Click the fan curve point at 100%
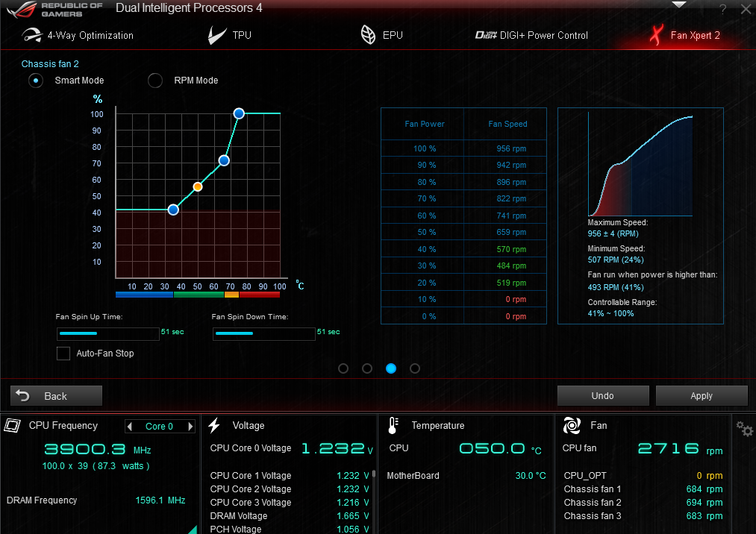The height and width of the screenshot is (534, 756). (239, 114)
